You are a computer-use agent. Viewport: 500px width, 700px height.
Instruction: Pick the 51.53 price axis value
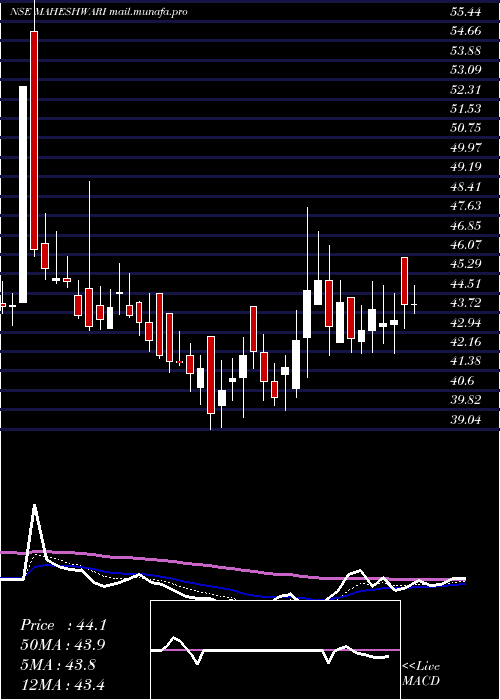tap(466, 109)
